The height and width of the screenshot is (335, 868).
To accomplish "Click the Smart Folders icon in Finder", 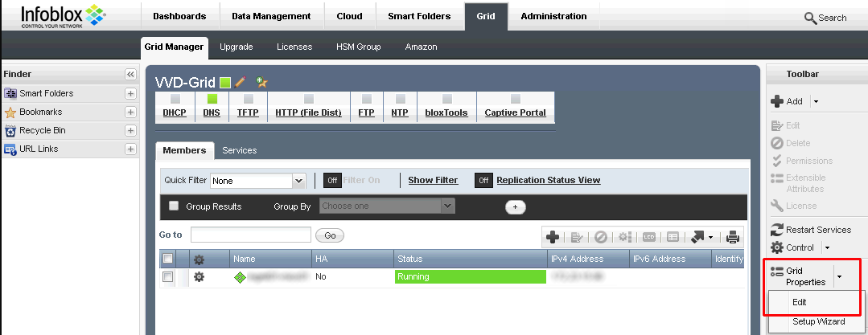I will (x=10, y=93).
